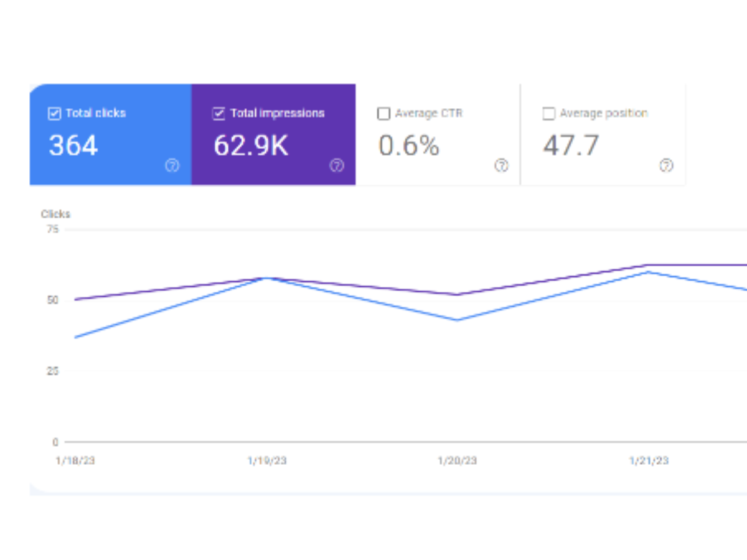Open the Average position help icon

coord(666,166)
